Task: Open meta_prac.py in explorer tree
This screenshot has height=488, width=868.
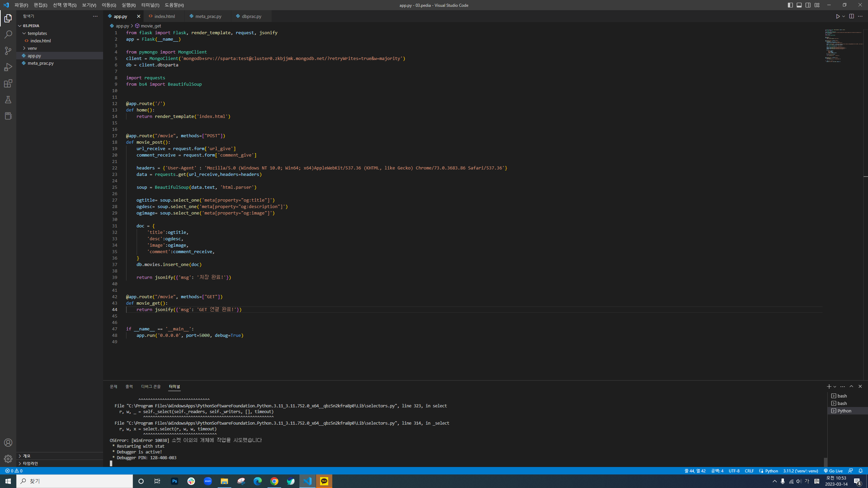Action: click(60, 63)
